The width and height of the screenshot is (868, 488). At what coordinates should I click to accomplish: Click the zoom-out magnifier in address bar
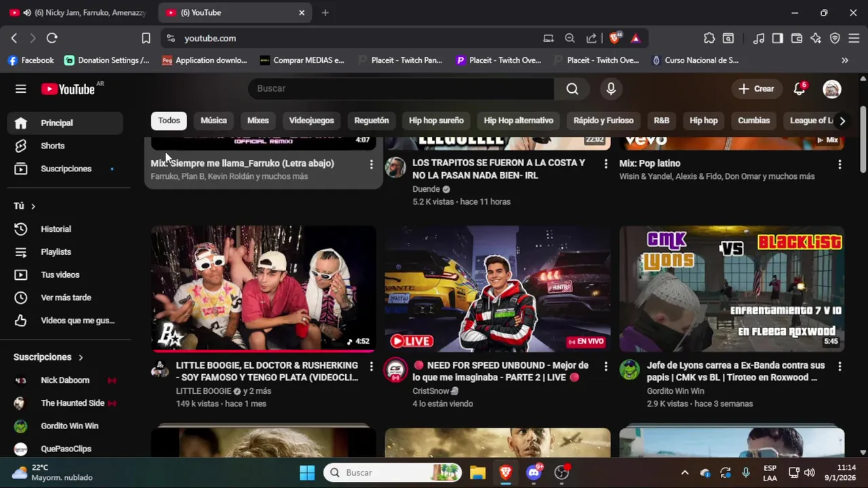click(x=570, y=38)
